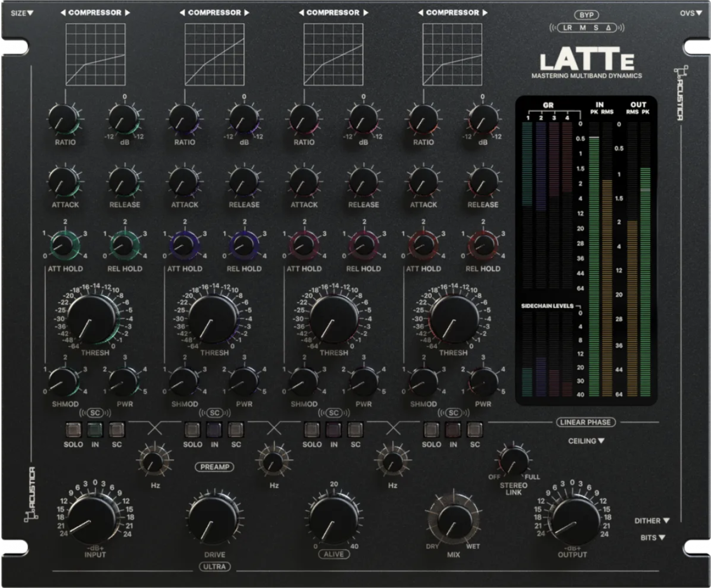Toggle the IN button on second band
The width and height of the screenshot is (711, 588).
point(214,430)
